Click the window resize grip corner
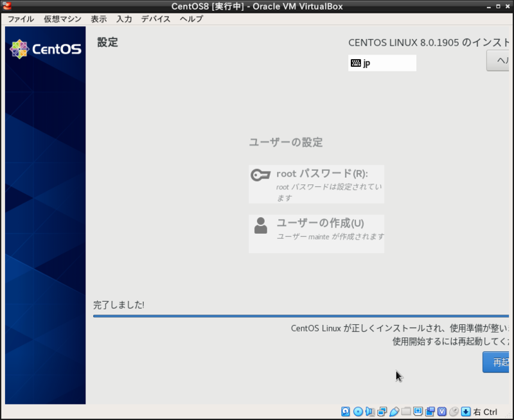 [x=510, y=415]
